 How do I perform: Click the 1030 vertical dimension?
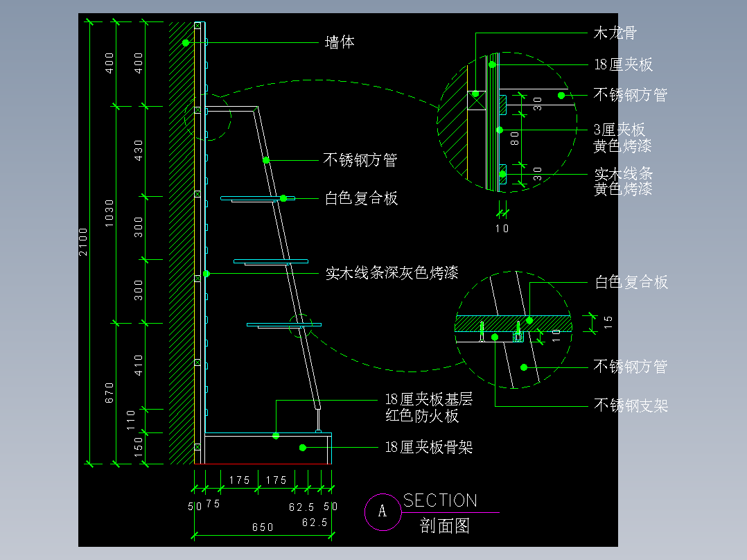coord(109,213)
